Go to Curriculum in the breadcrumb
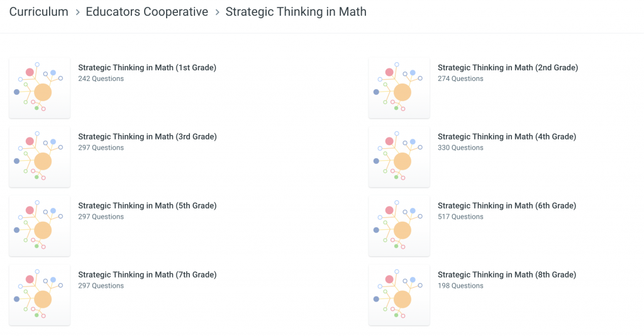644x336 pixels. coord(39,12)
